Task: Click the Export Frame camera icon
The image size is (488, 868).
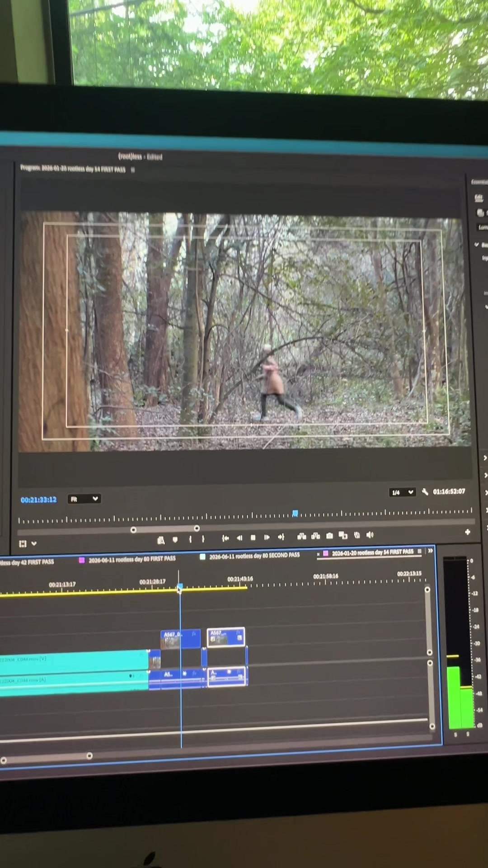Action: coord(329,536)
